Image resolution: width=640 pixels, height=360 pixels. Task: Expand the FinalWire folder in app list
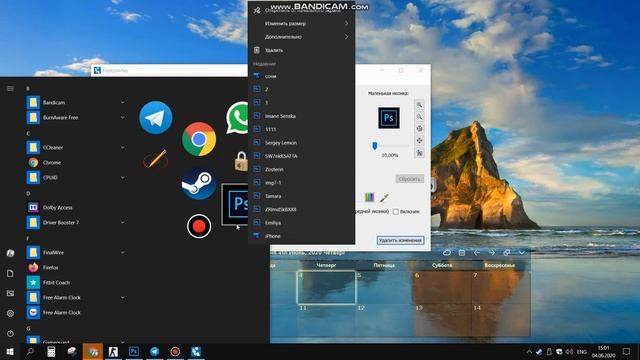122,253
